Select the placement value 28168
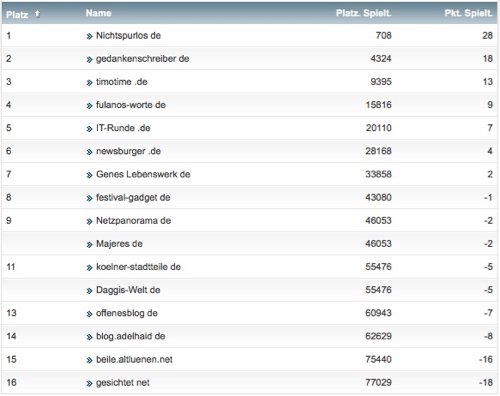The width and height of the screenshot is (500, 396). coord(379,151)
